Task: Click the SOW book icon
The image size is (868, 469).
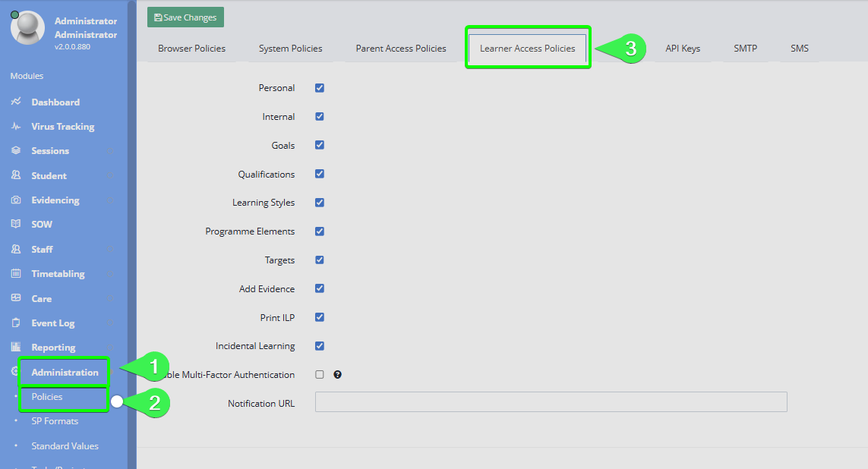Action: (16, 225)
